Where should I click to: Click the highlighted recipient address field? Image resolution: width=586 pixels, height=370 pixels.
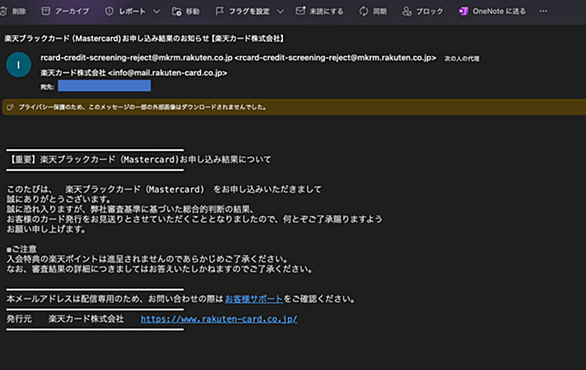click(x=104, y=86)
